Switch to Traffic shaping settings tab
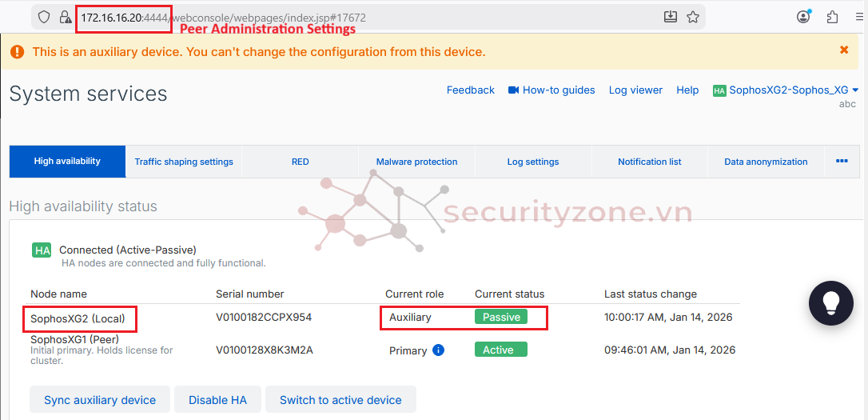The width and height of the screenshot is (868, 420). (x=184, y=162)
